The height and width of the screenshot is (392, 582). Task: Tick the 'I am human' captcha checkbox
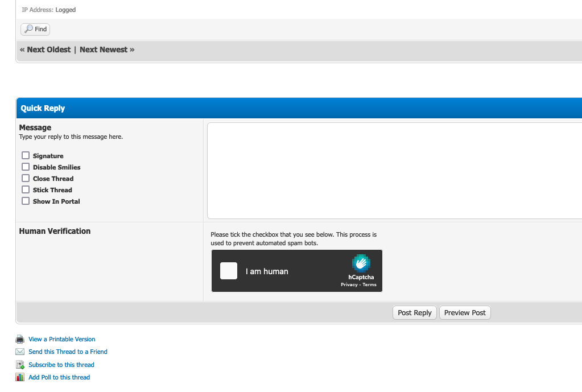coord(229,271)
